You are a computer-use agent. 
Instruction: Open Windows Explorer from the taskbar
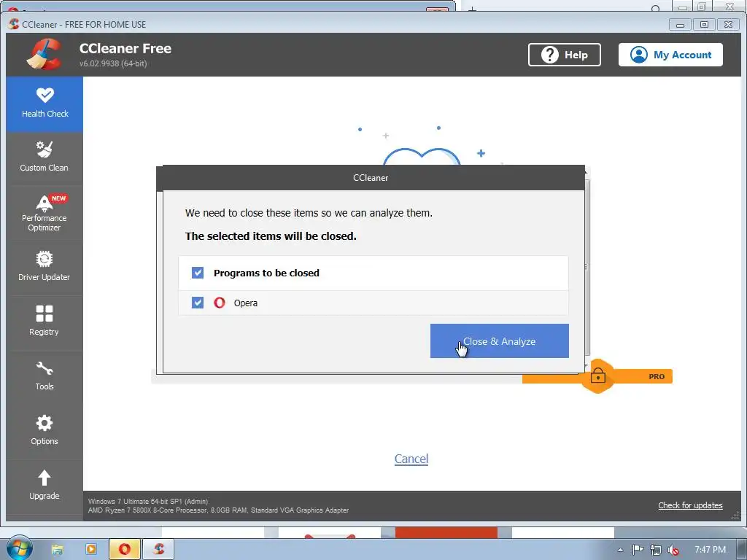[x=57, y=550]
